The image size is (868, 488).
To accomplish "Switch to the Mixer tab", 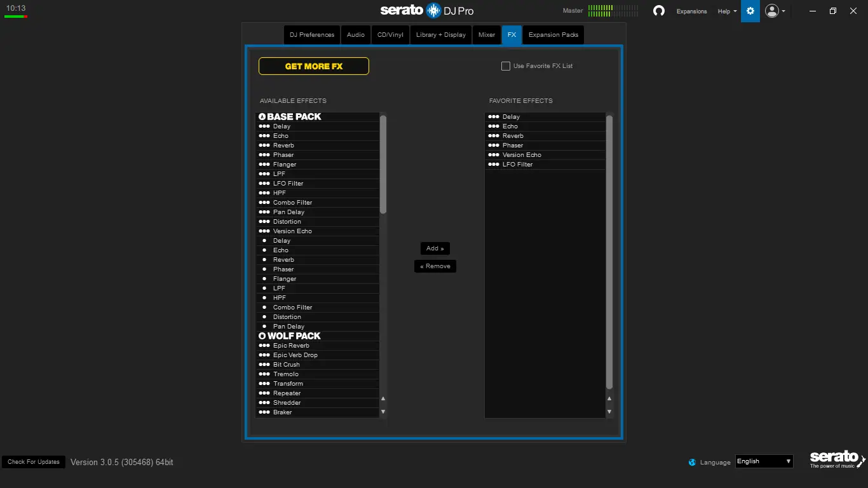I will [x=486, y=35].
